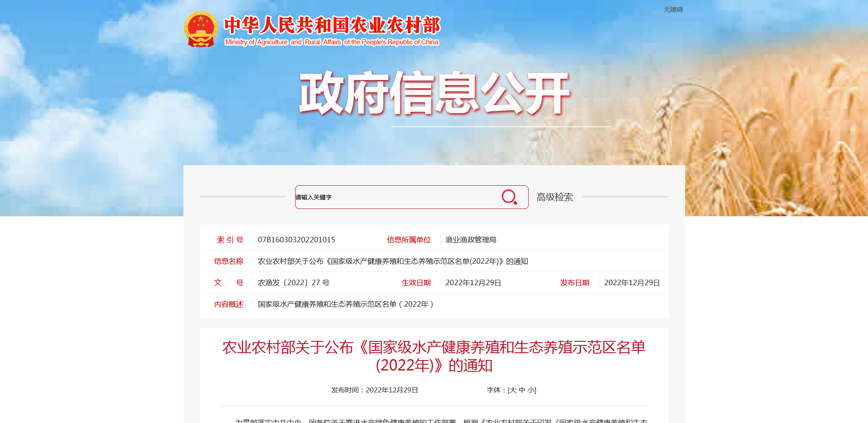Click the Chinese ministry name header logo
Image resolution: width=868 pixels, height=423 pixels.
(x=332, y=25)
